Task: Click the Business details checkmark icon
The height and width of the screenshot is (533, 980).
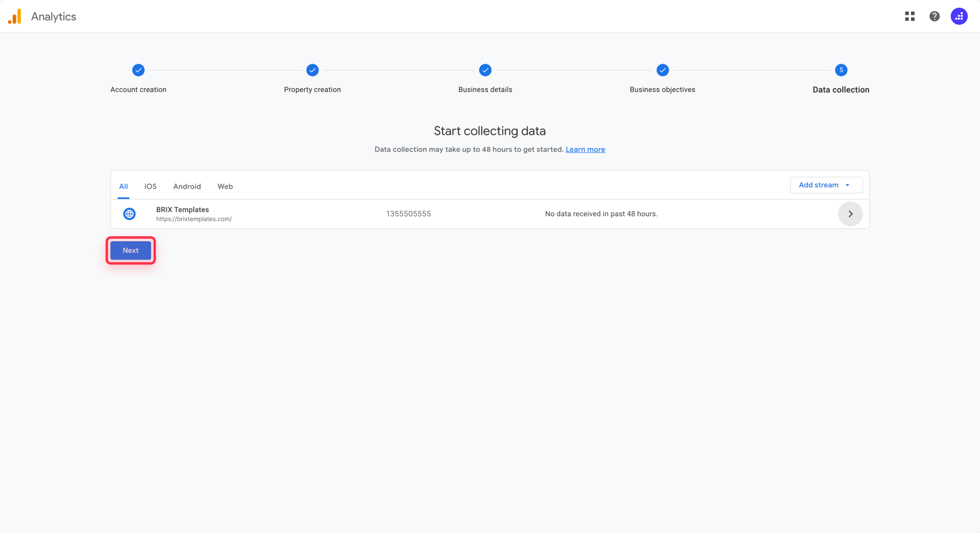Action: click(x=485, y=70)
